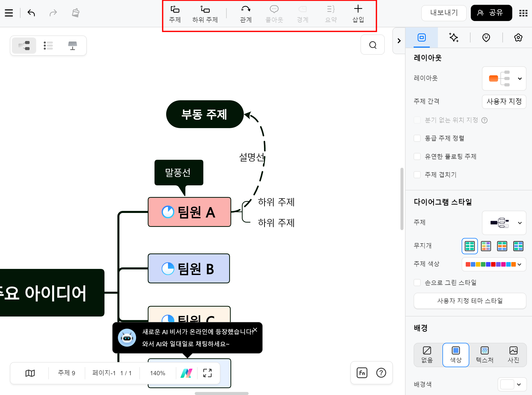Image resolution: width=532 pixels, height=395 pixels.
Task: Open the hamburger main menu
Action: point(9,13)
